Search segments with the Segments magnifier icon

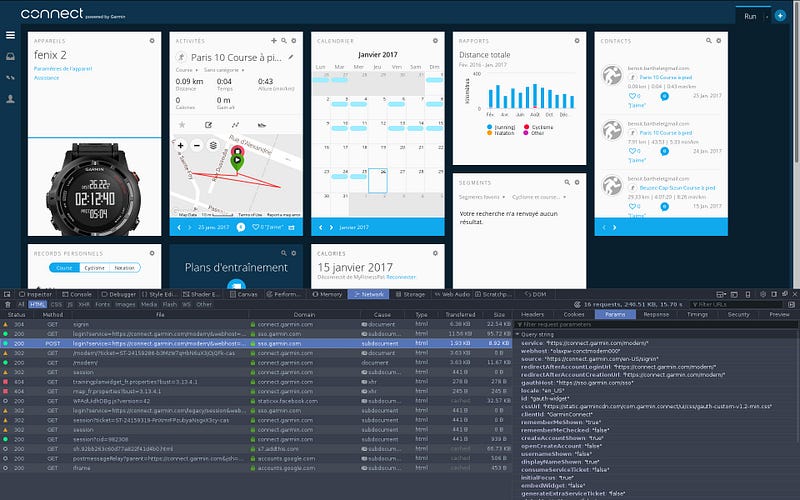pyautogui.click(x=567, y=182)
